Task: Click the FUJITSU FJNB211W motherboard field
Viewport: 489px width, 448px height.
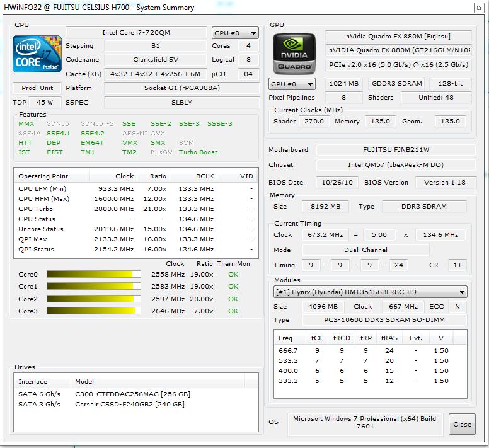Action: coord(396,149)
